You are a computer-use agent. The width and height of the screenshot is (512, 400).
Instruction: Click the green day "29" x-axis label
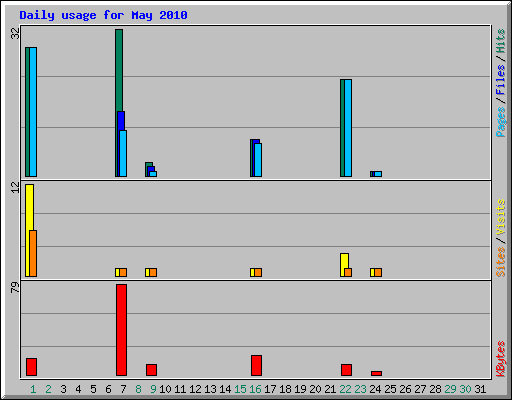click(450, 389)
